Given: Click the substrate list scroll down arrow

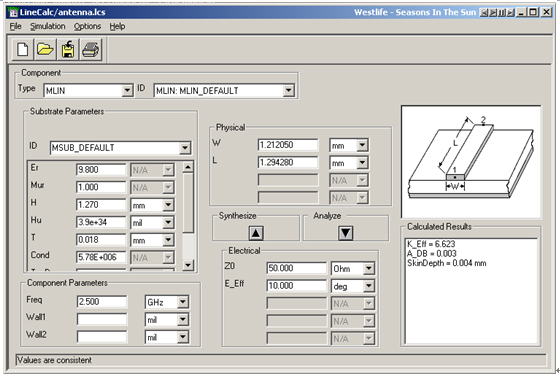Looking at the screenshot, I should (188, 265).
